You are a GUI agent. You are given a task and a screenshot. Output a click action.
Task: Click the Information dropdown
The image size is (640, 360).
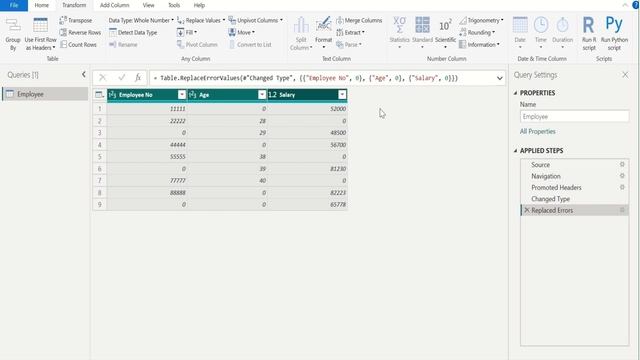(x=479, y=44)
